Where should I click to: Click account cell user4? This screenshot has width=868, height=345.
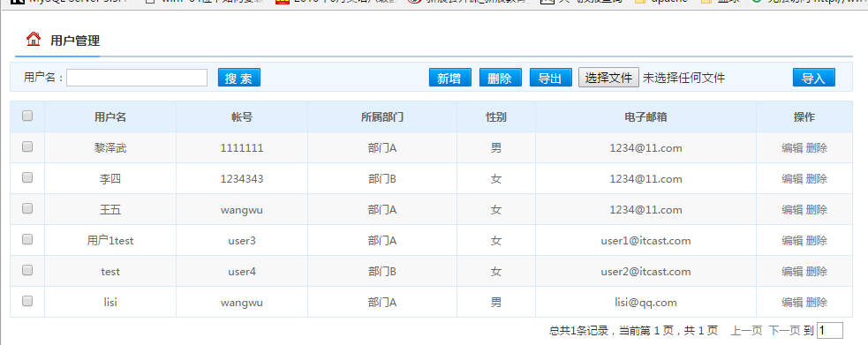(x=242, y=272)
